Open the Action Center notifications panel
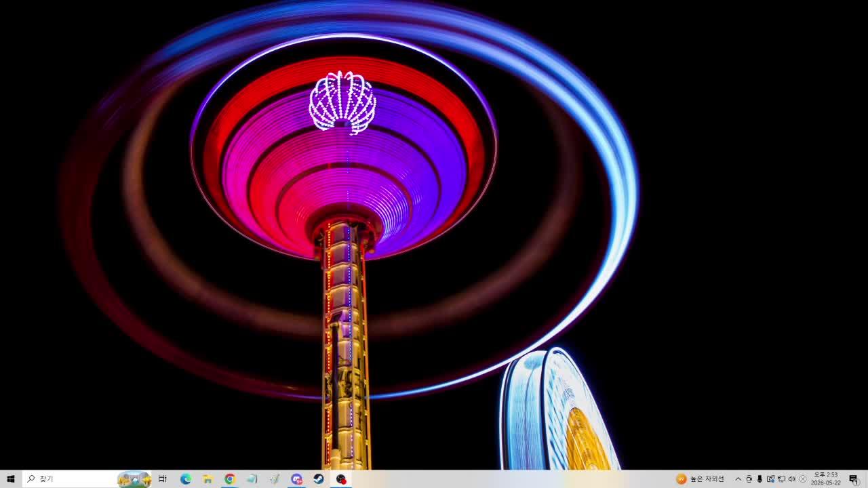 coord(854,479)
